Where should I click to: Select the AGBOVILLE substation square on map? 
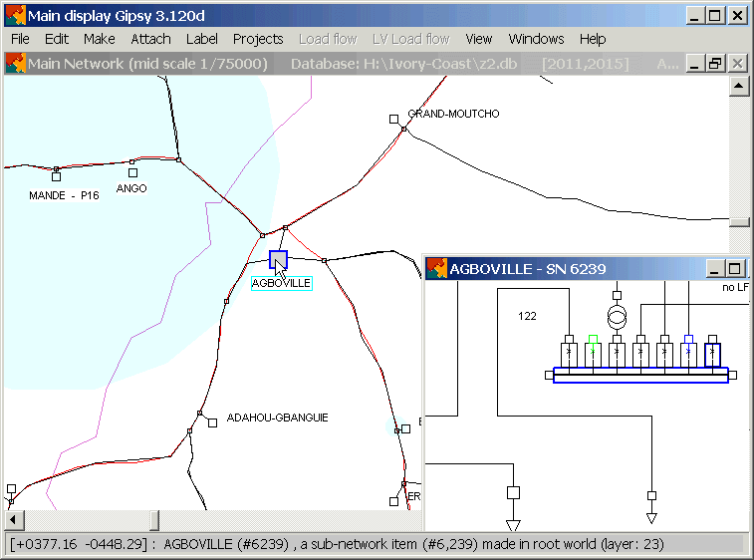[278, 260]
